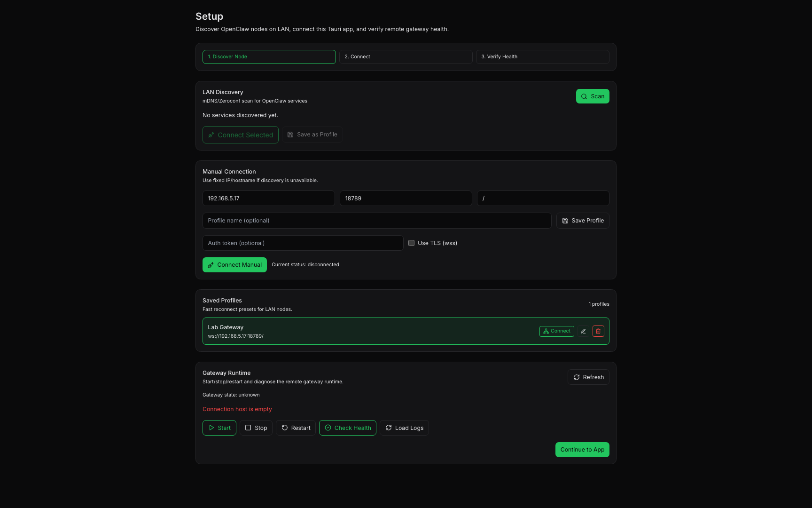
Task: Focus the Auth token optional field
Action: click(302, 243)
